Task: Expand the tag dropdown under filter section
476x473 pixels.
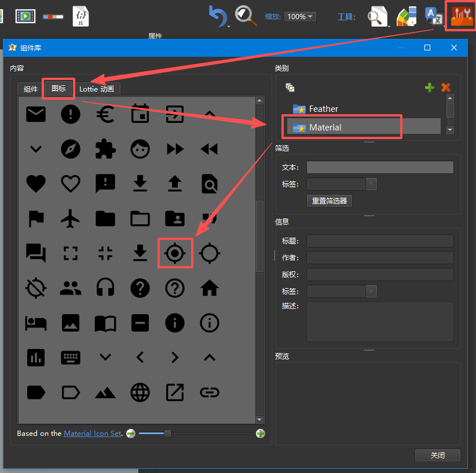Action: coord(371,184)
